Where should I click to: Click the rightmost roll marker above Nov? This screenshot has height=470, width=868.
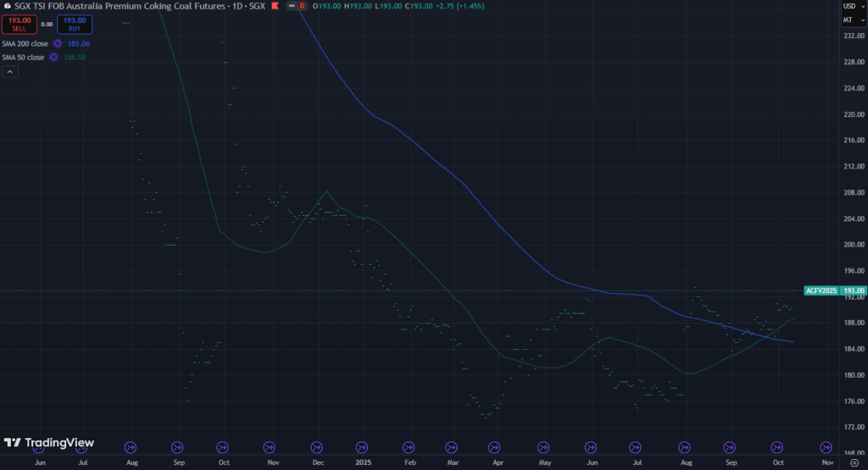825,447
